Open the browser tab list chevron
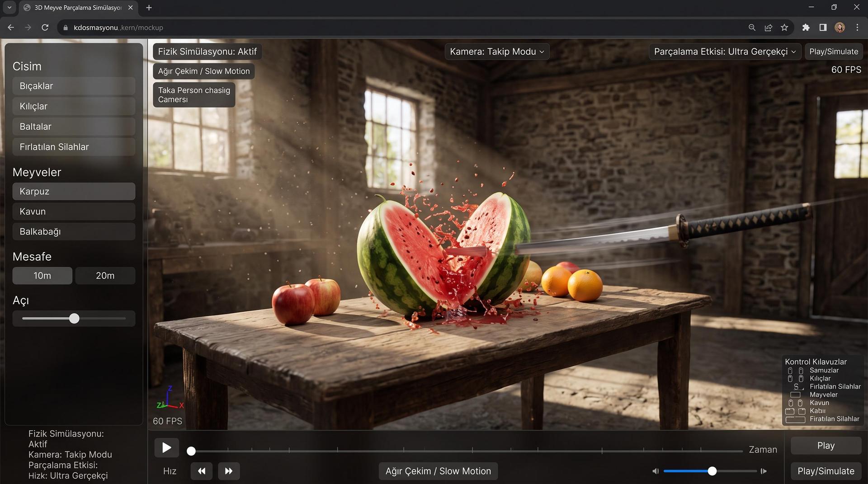 tap(9, 8)
